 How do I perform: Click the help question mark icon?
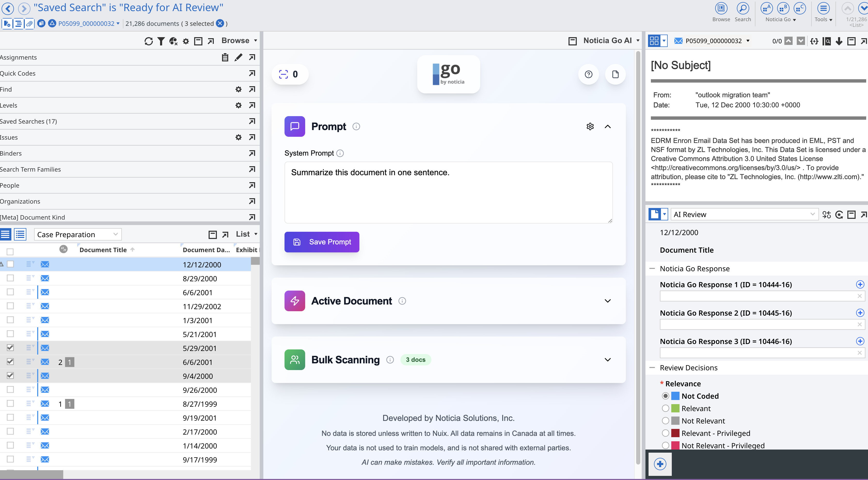point(588,74)
